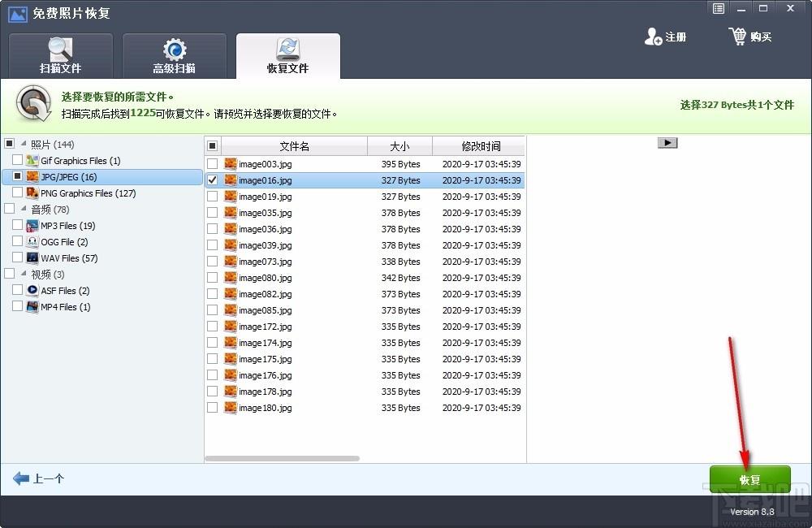Select the image019.jpg file name
Screen dimensions: 812x528
(266, 197)
